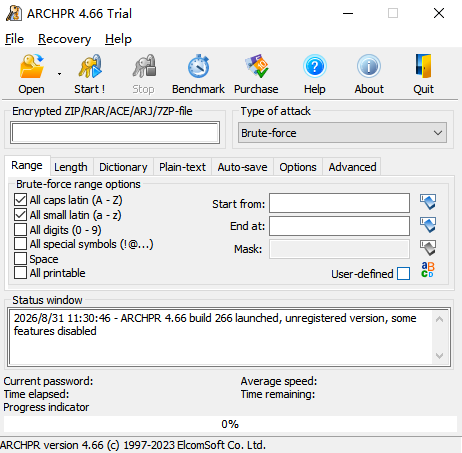Viewport: 462px width, 453px height.
Task: Click the status window log message
Action: point(215,324)
